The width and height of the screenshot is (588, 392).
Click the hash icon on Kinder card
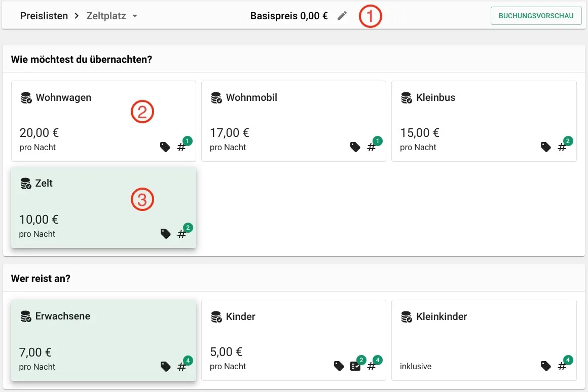pos(371,367)
